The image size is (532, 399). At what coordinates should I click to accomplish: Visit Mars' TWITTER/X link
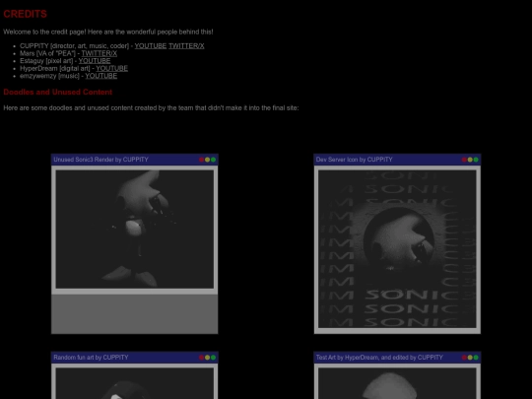point(100,53)
